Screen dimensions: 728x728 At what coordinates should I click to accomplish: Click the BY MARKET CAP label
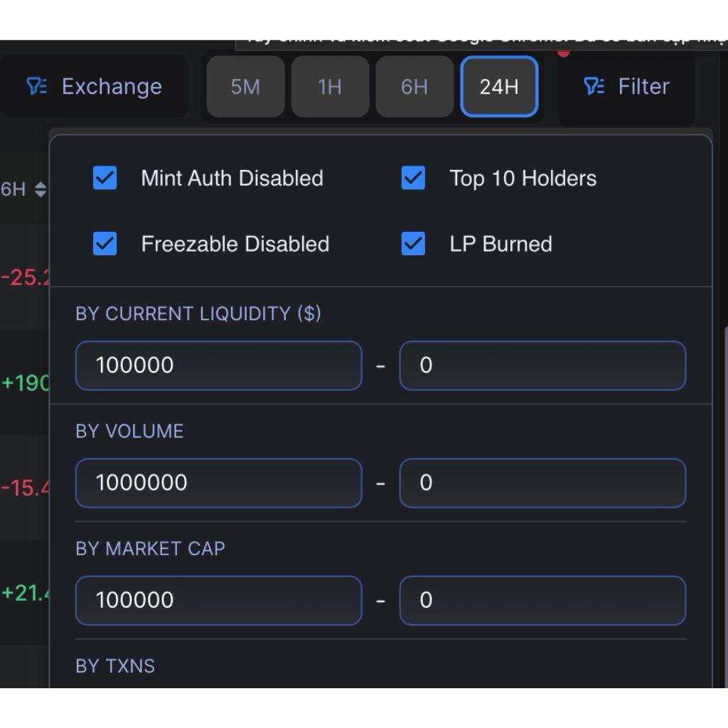tap(151, 549)
